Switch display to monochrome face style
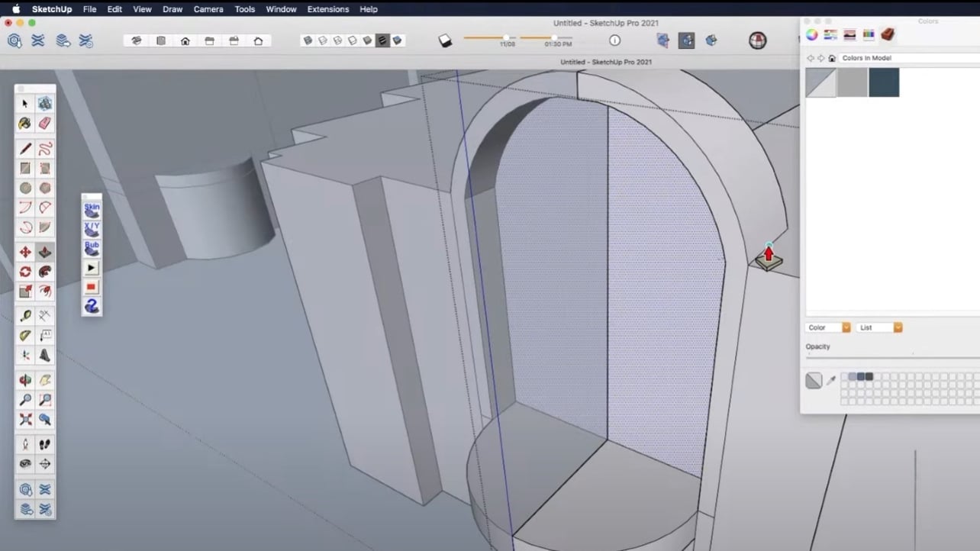This screenshot has width=980, height=551. [384, 40]
